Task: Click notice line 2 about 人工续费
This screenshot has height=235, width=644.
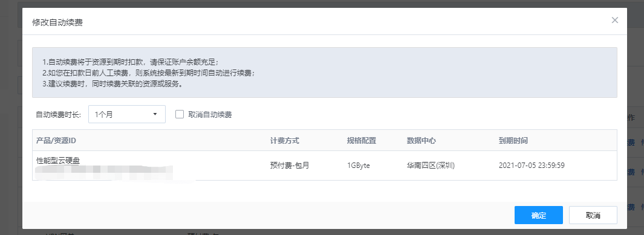Action: [x=149, y=74]
